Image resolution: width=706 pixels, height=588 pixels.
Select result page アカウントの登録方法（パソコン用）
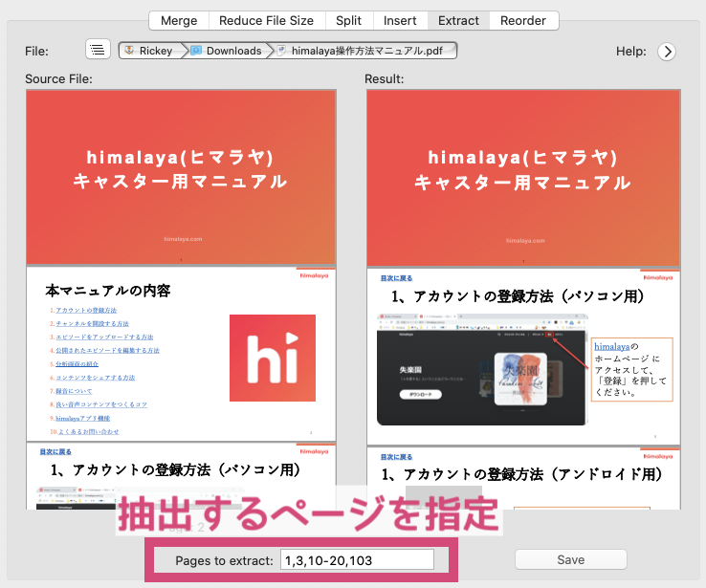tap(523, 358)
